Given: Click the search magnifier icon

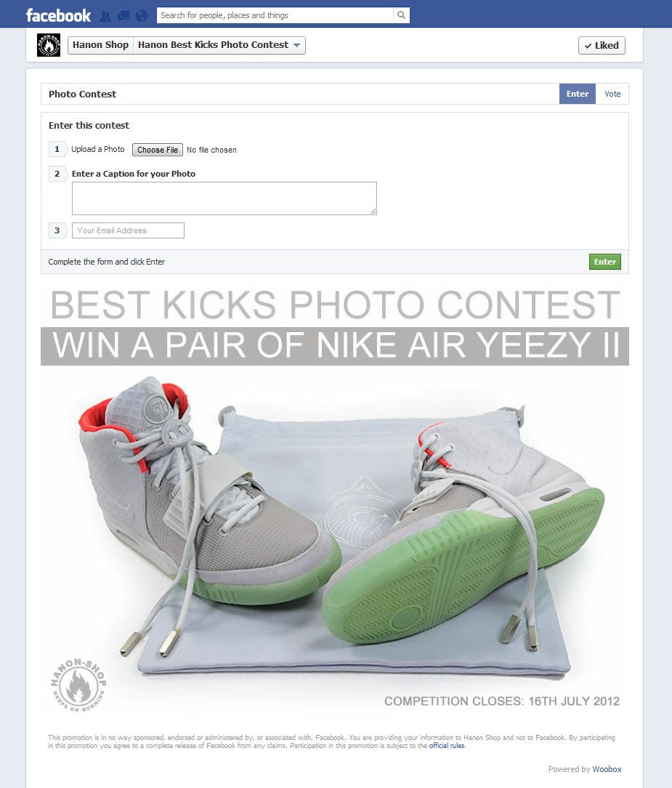Looking at the screenshot, I should coord(401,15).
